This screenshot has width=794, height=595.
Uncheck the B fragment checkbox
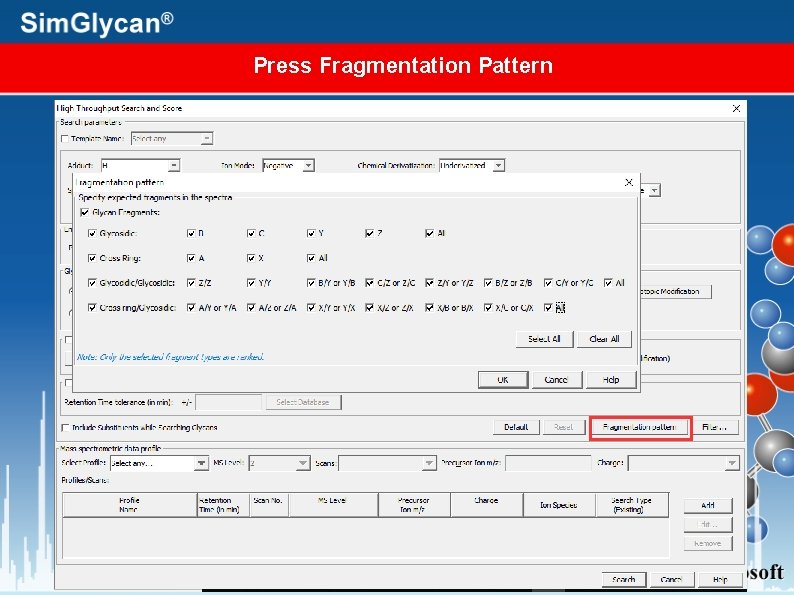click(191, 233)
